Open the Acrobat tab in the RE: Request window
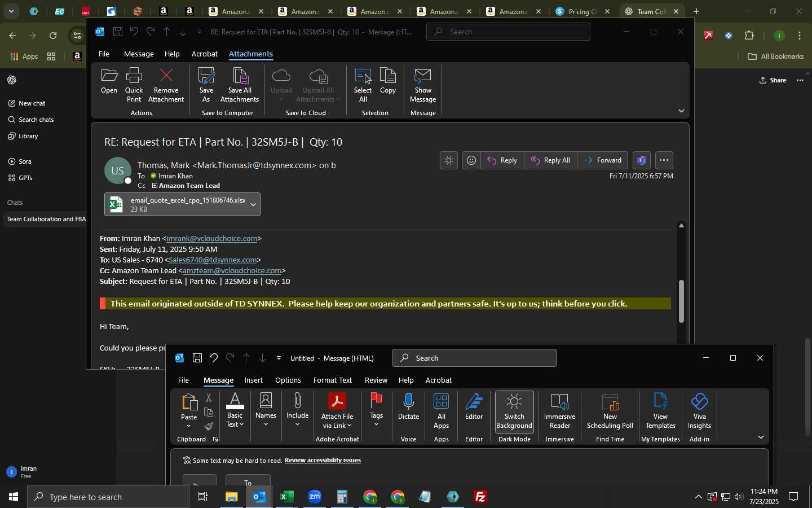The image size is (812, 508). tap(205, 54)
